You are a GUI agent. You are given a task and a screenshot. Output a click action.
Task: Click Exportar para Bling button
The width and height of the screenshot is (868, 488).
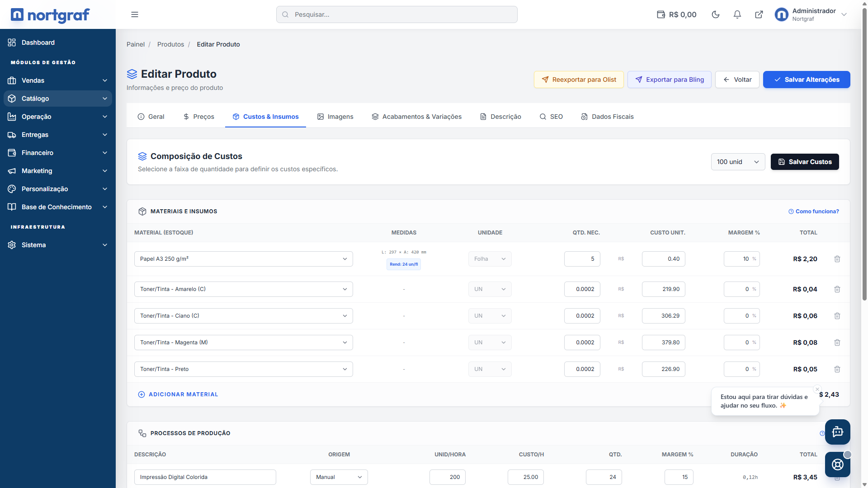[x=669, y=80]
